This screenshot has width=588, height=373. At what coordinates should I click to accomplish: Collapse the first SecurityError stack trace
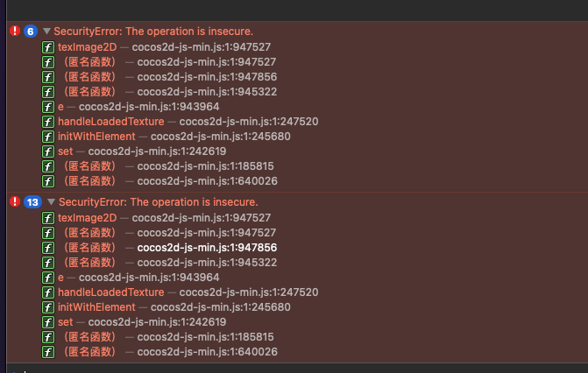click(x=46, y=31)
